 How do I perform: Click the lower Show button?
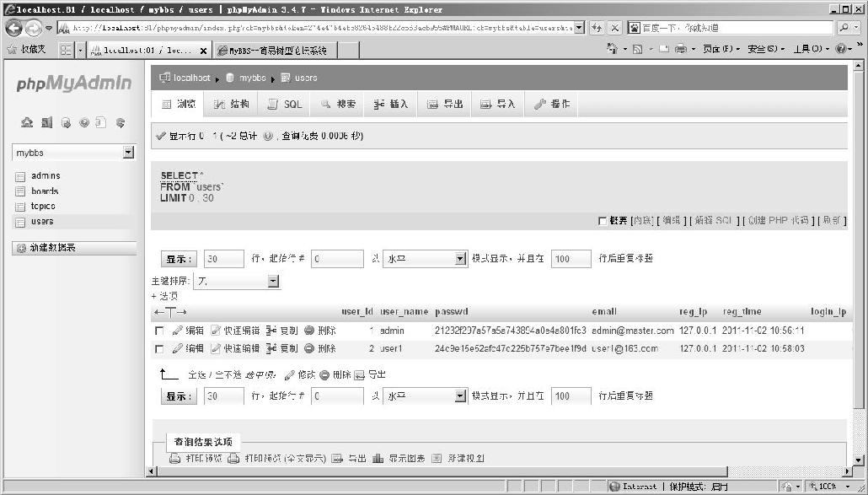[x=179, y=396]
